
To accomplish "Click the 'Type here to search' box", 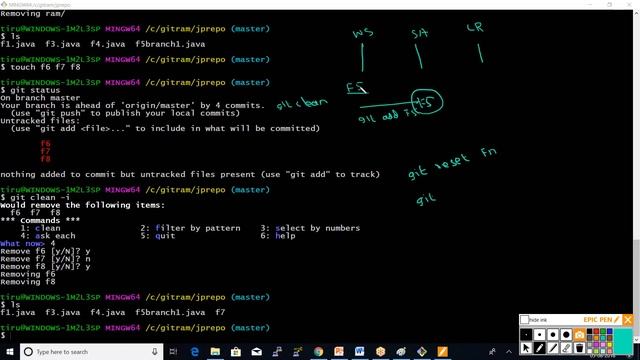I will point(91,351).
